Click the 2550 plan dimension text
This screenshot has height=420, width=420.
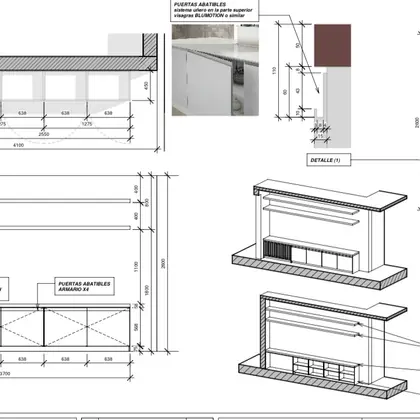point(44,134)
